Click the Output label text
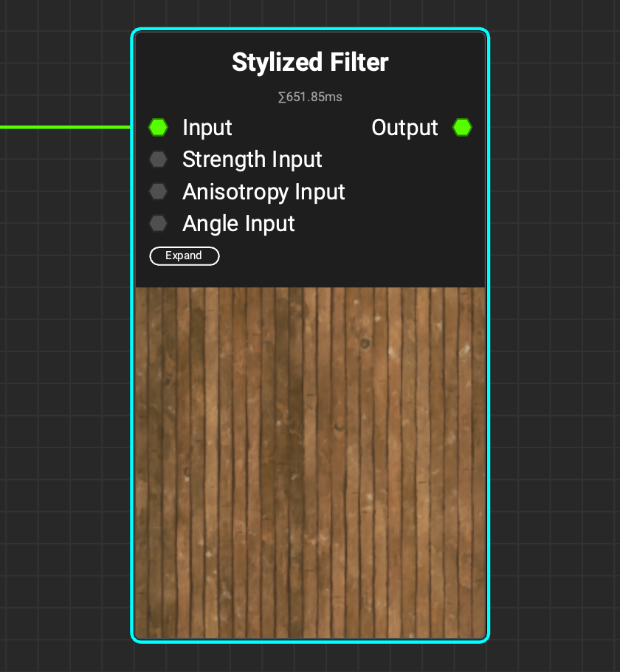The height and width of the screenshot is (672, 620). (x=404, y=127)
